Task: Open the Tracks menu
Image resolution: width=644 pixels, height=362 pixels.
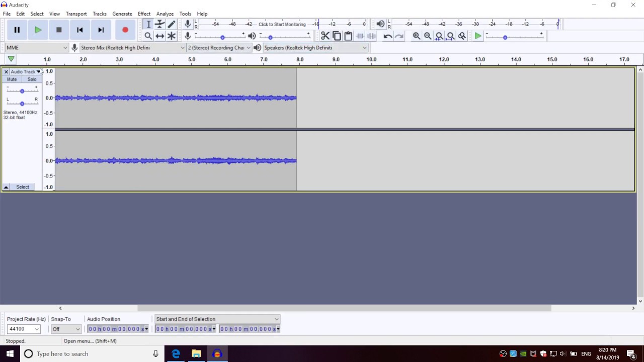Action: (x=99, y=14)
